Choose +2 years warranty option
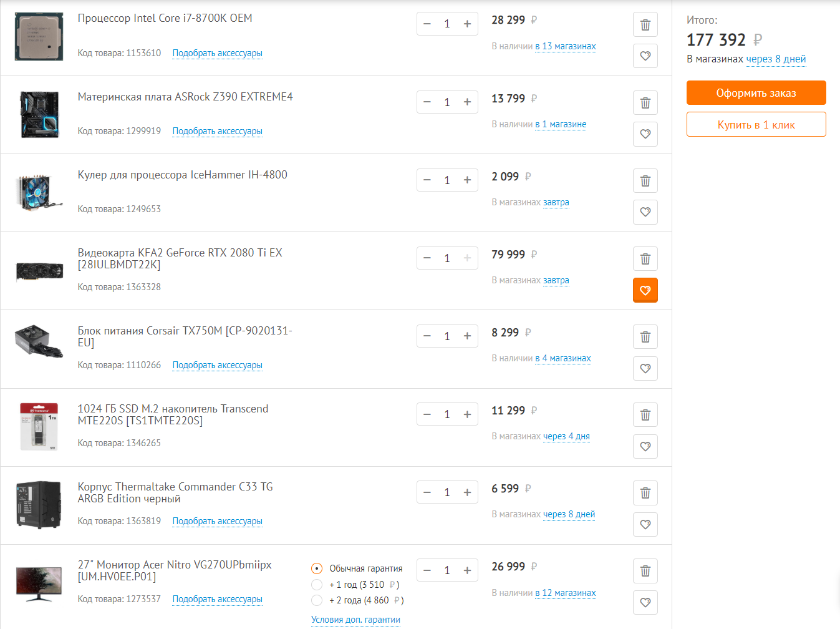Screen dimensions: 840x629 (x=317, y=600)
